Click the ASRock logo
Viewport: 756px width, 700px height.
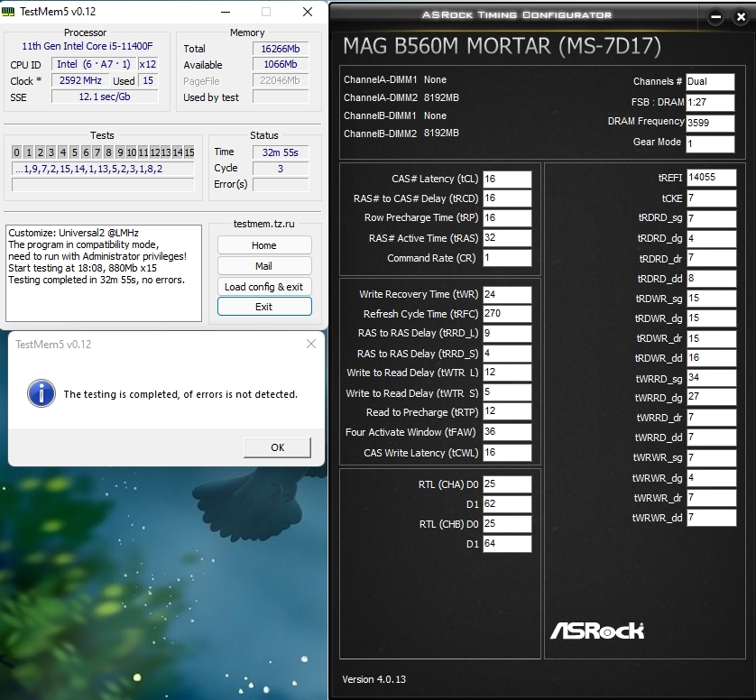click(597, 631)
